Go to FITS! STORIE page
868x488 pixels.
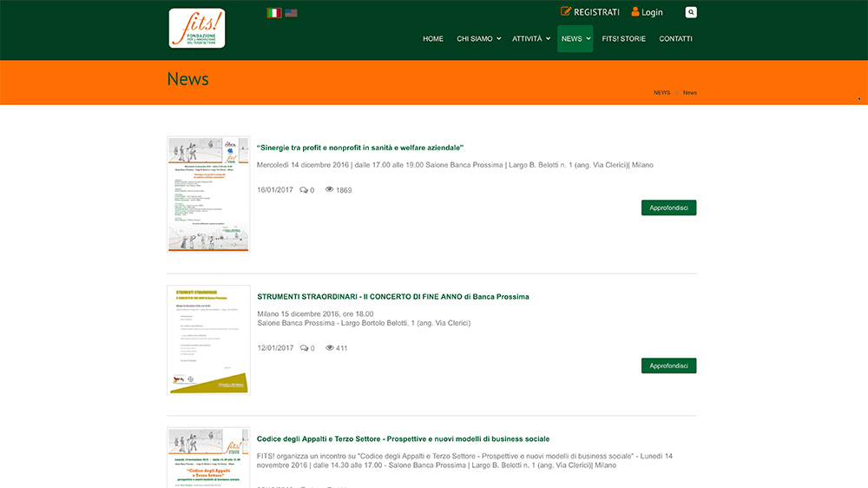[624, 39]
